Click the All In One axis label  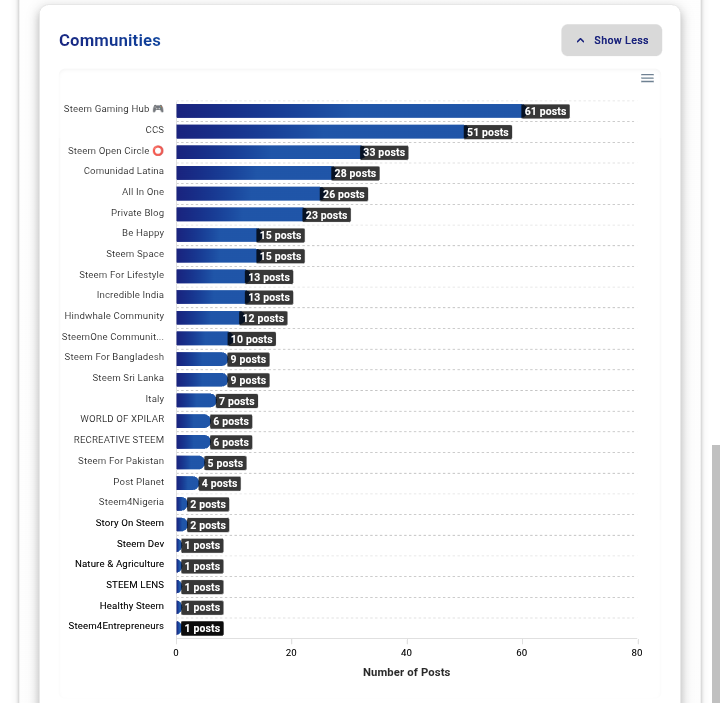(143, 192)
